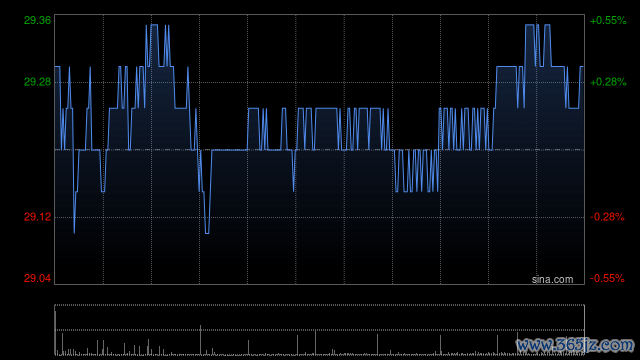The height and width of the screenshot is (360, 640).
Task: Click the -0.55% percent label
Action: tap(607, 278)
